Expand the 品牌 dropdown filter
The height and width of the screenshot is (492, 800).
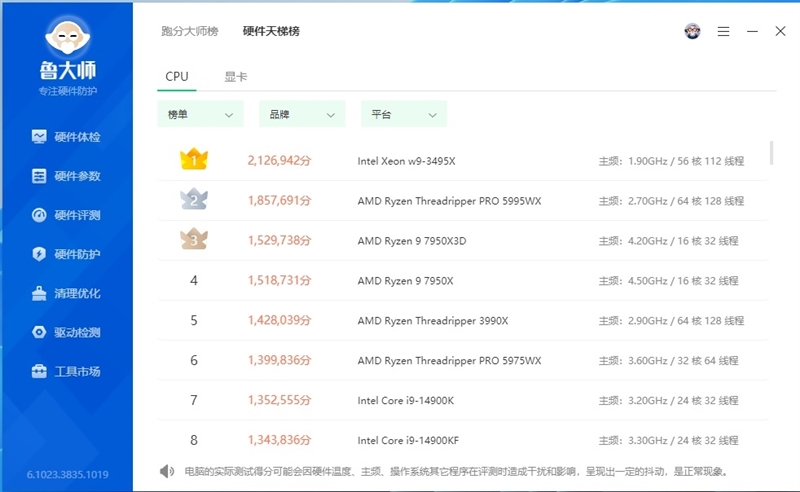tap(302, 114)
